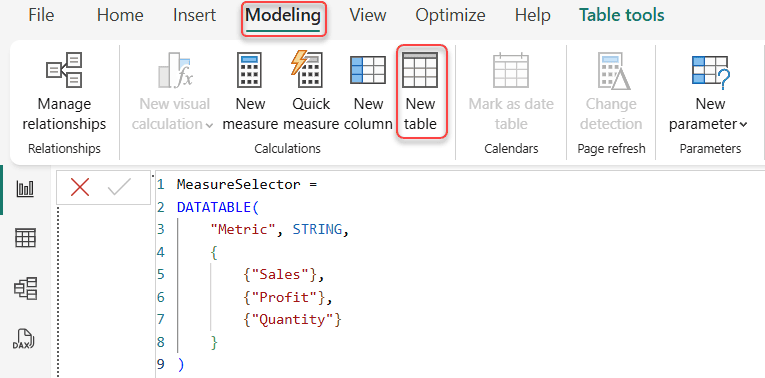765x378 pixels.
Task: Switch to the View tab
Action: pyautogui.click(x=368, y=16)
